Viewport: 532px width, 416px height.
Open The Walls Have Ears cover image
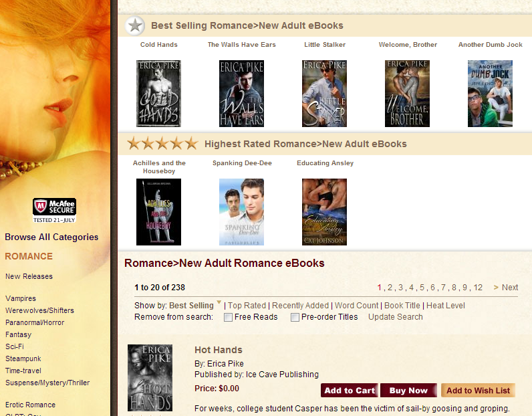tap(241, 94)
